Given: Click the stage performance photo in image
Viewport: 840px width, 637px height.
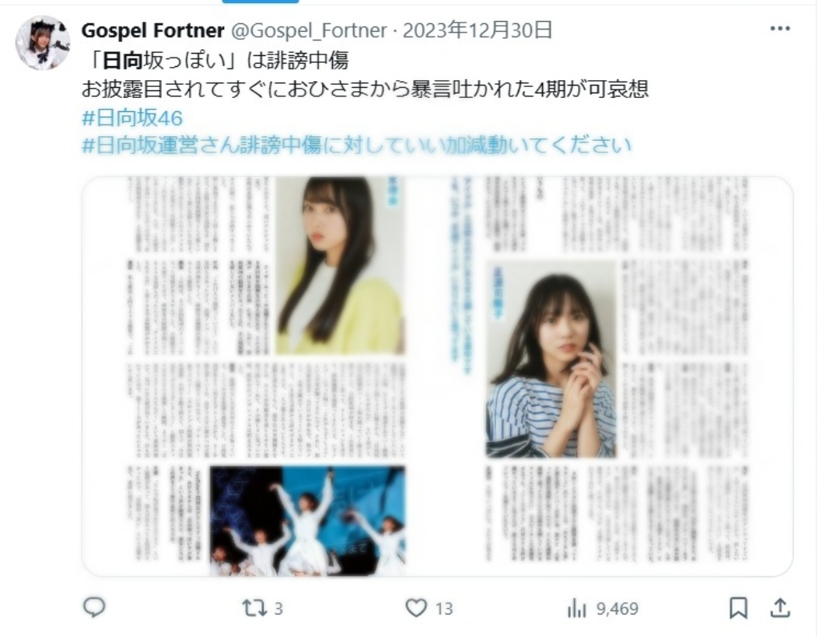Looking at the screenshot, I should (x=307, y=521).
